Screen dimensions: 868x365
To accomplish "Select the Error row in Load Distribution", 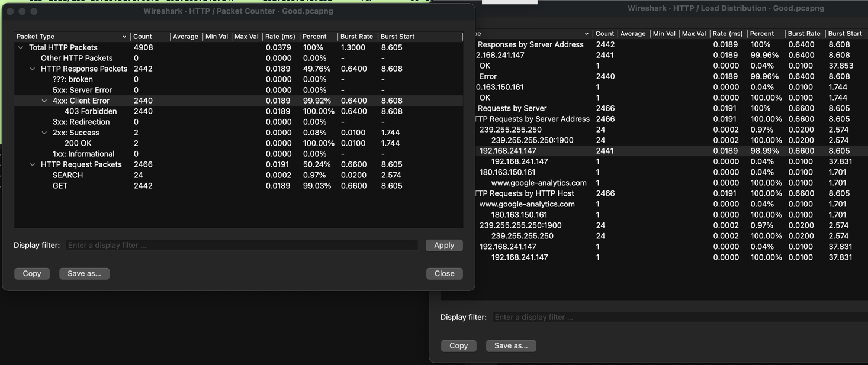I will (x=488, y=76).
